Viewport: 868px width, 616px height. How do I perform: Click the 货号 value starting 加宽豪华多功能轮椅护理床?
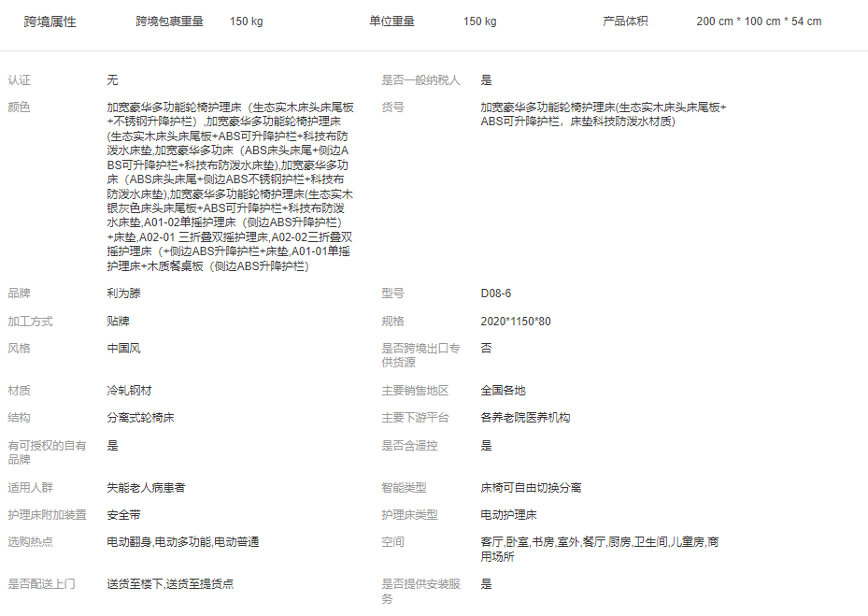[604, 115]
